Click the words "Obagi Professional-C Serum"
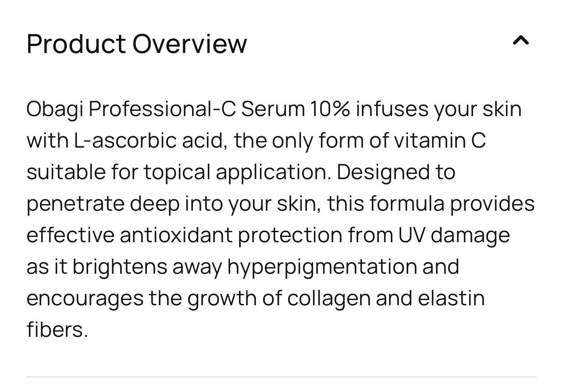Image resolution: width=563 pixels, height=392 pixels. click(x=165, y=109)
